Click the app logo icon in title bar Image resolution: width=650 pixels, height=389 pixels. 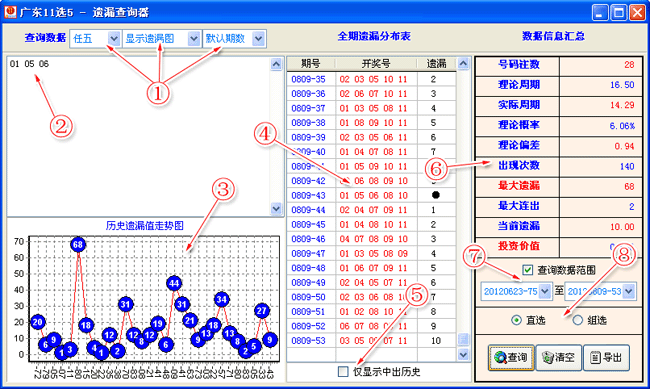(10, 12)
